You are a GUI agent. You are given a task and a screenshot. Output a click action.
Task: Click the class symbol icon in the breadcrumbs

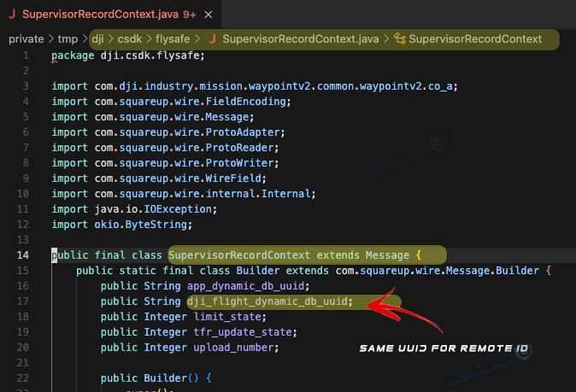[x=399, y=38]
